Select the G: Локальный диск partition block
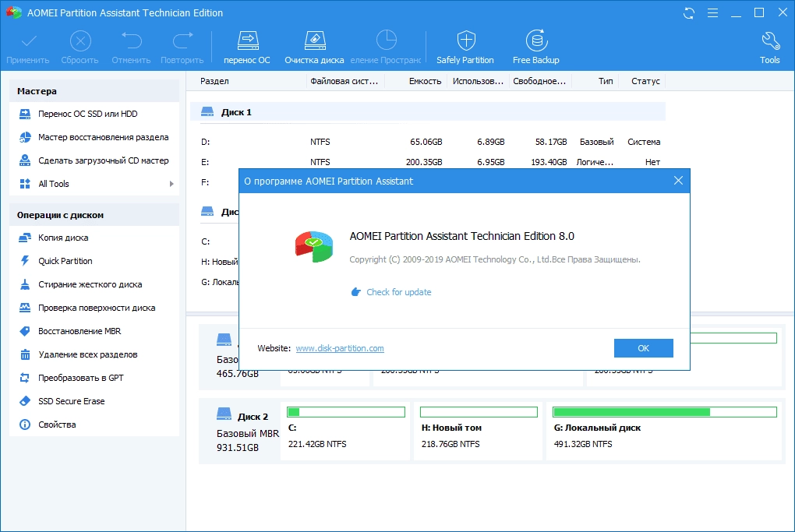The width and height of the screenshot is (795, 532). pyautogui.click(x=664, y=432)
